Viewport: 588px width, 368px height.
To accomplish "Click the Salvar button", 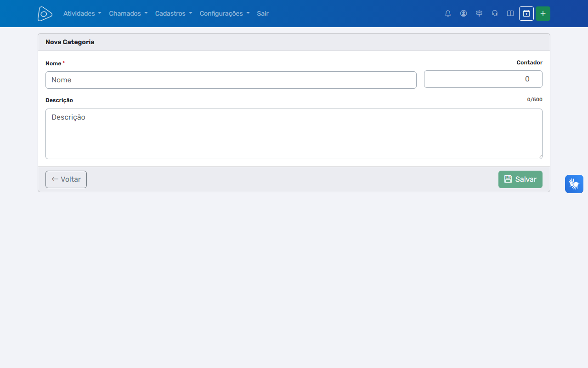I will [x=520, y=179].
